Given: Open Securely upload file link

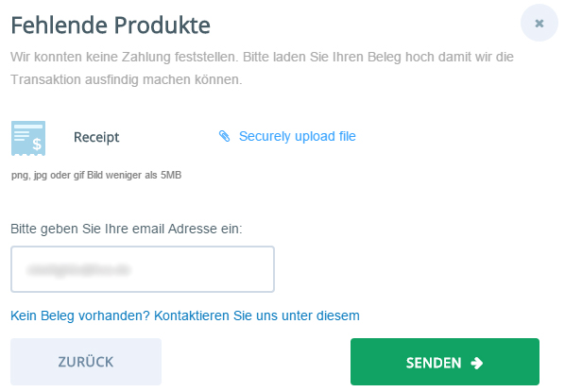Looking at the screenshot, I should pos(287,136).
